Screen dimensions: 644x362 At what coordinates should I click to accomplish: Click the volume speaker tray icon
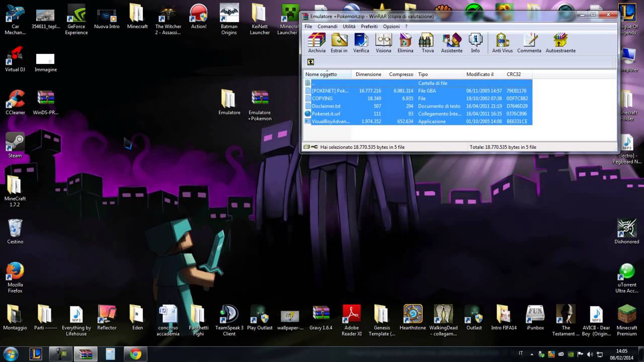tap(590, 354)
